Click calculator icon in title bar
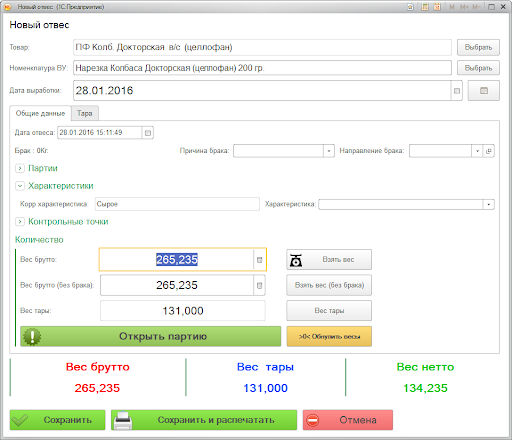This screenshot has height=440, width=512. [425, 7]
